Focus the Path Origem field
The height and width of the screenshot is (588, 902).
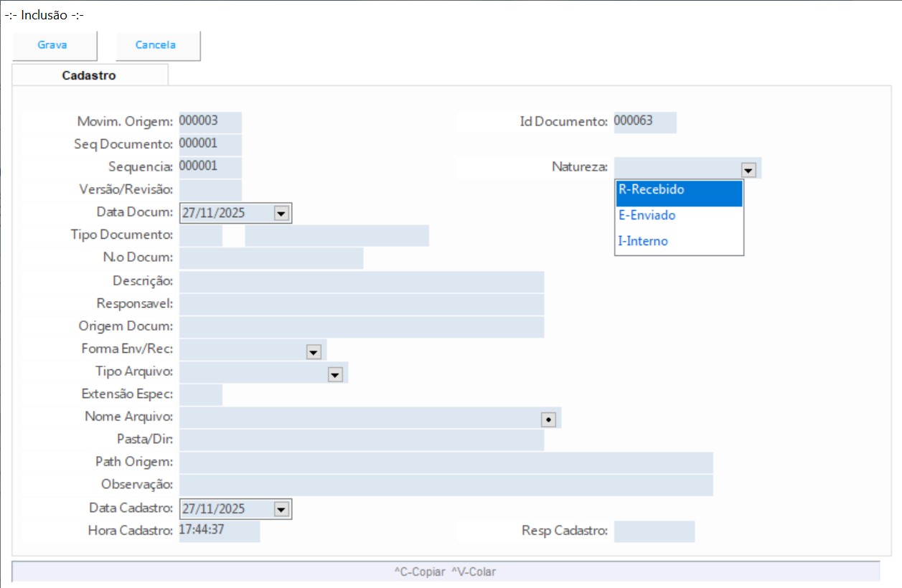pyautogui.click(x=446, y=463)
